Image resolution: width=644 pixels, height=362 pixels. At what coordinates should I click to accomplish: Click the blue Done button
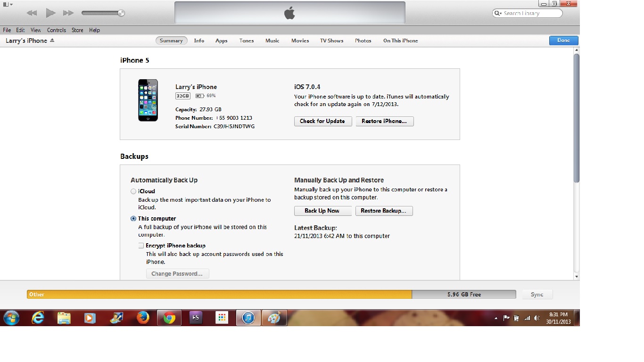coord(564,41)
